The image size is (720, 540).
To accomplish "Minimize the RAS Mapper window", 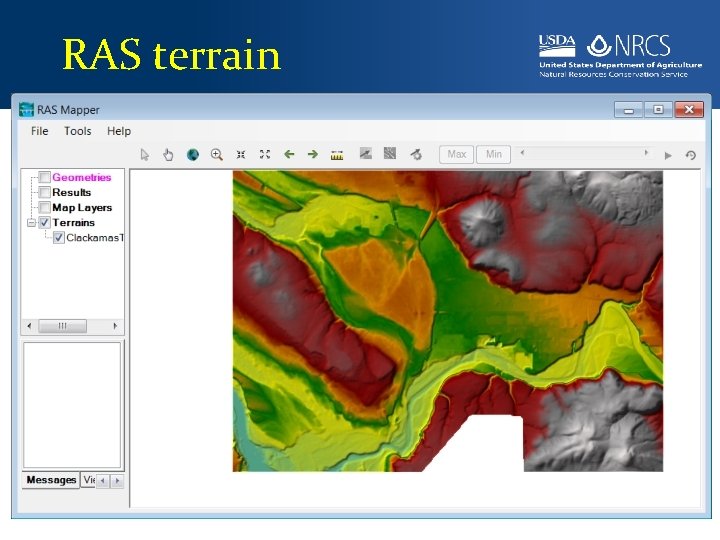I will [629, 110].
